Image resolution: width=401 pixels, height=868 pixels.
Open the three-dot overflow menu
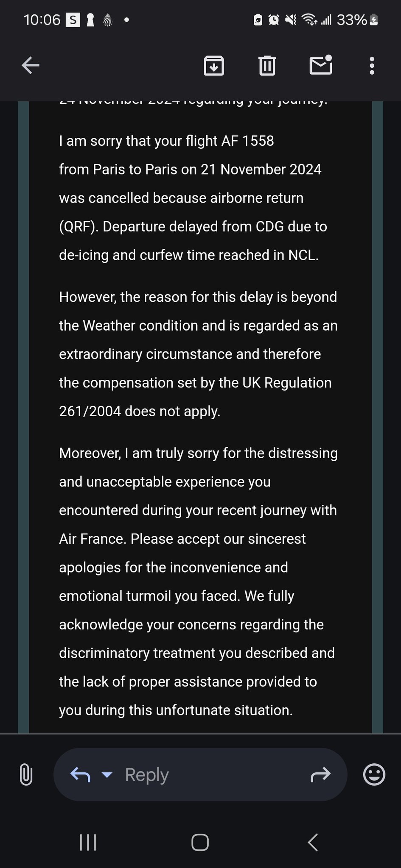tap(372, 66)
